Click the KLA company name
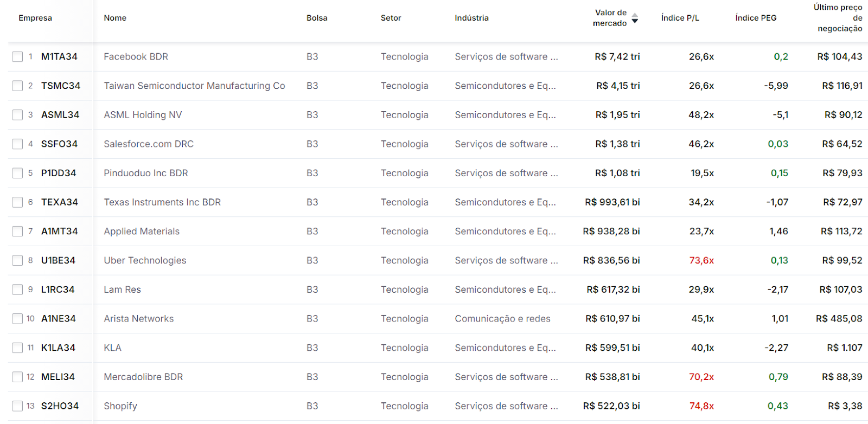Image resolution: width=868 pixels, height=424 pixels. pos(112,348)
